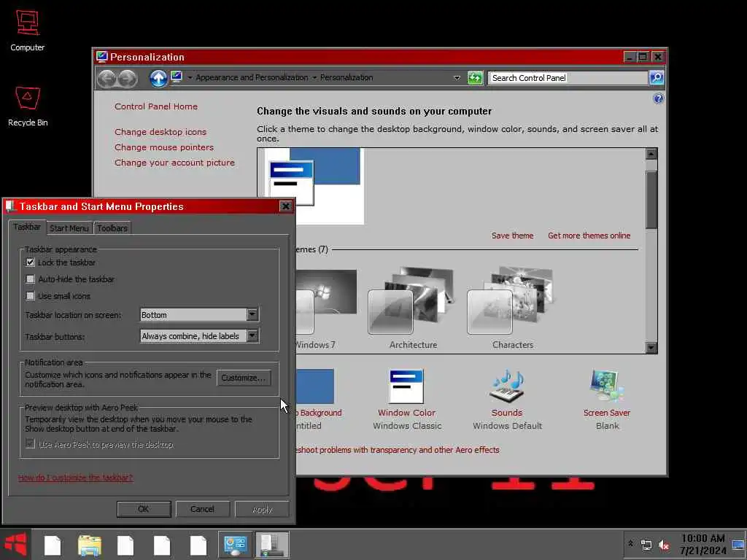Click OK in Taskbar Properties dialog
Screen dimensions: 747x560
coord(144,509)
